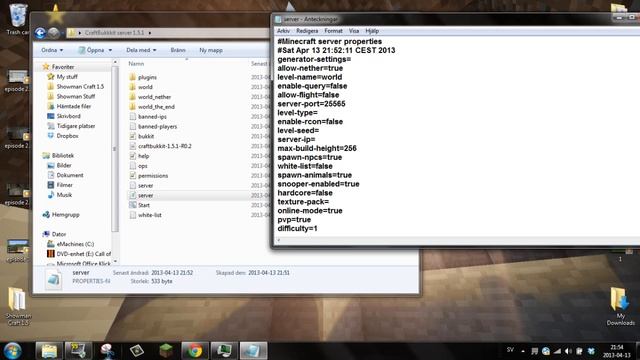This screenshot has width=640, height=360.
Task: Select the help file icon
Action: pos(133,156)
